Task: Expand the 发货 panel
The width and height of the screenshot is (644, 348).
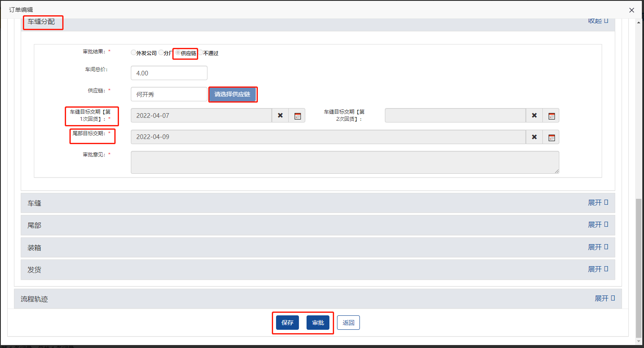Action: (597, 269)
